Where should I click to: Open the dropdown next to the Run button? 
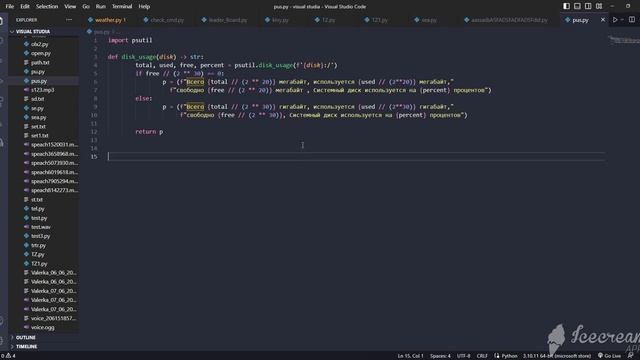click(x=622, y=20)
